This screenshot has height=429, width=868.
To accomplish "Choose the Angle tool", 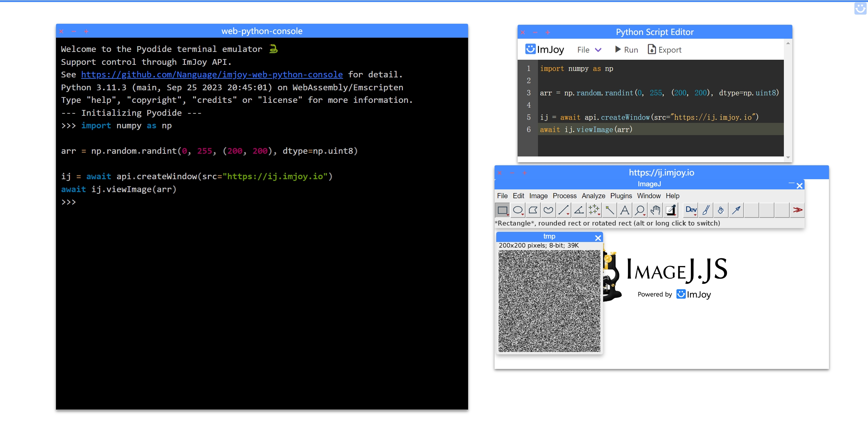I will pyautogui.click(x=579, y=210).
